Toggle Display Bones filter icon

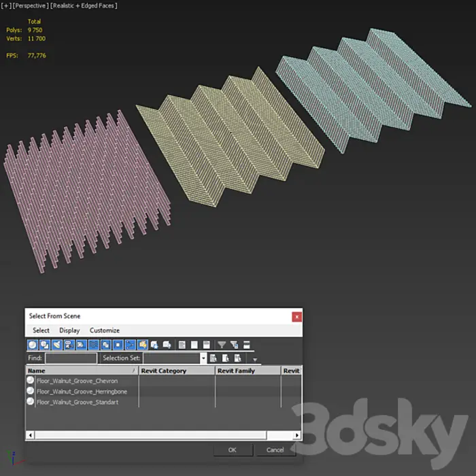point(130,345)
